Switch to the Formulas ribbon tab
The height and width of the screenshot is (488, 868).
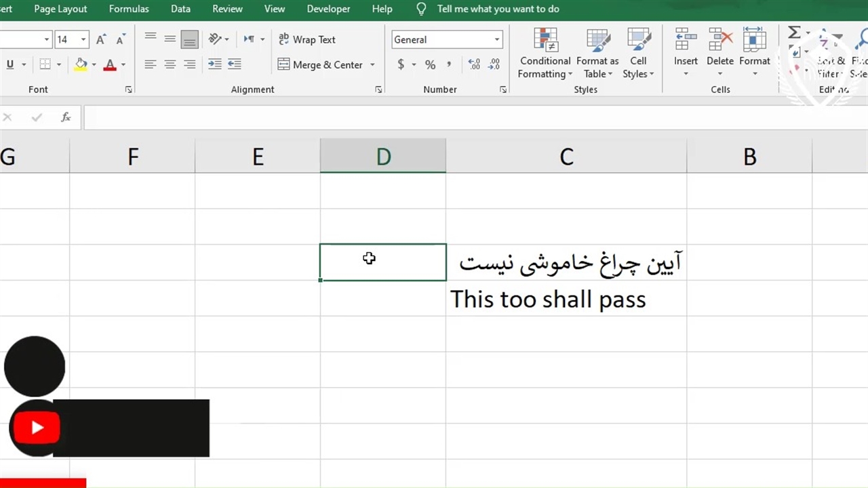(x=129, y=9)
